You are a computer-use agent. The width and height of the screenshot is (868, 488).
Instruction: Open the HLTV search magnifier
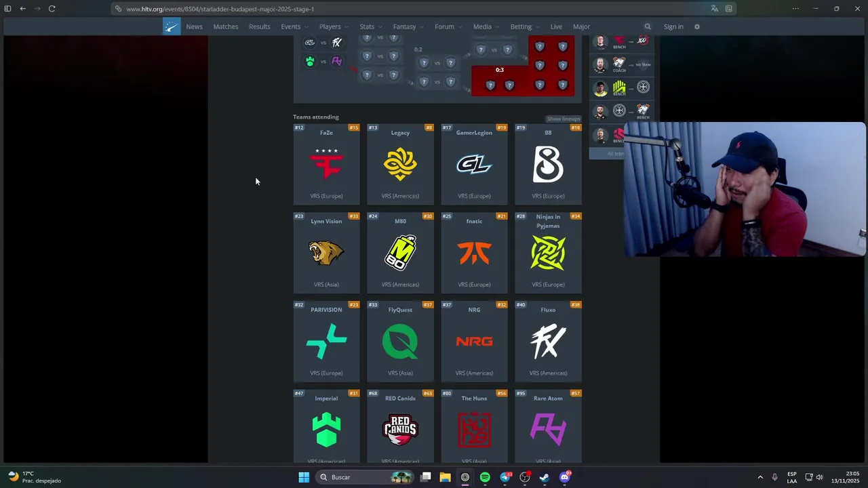(648, 26)
